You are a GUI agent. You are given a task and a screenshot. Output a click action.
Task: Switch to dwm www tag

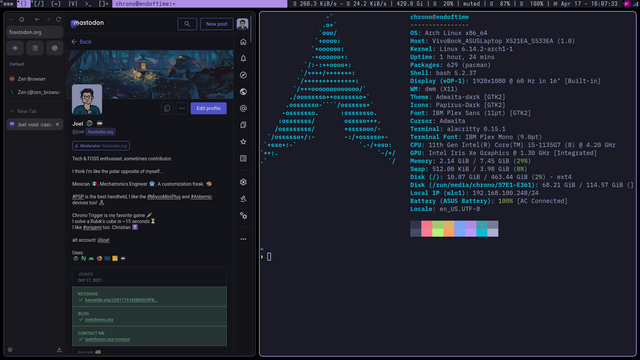[x=8, y=4]
